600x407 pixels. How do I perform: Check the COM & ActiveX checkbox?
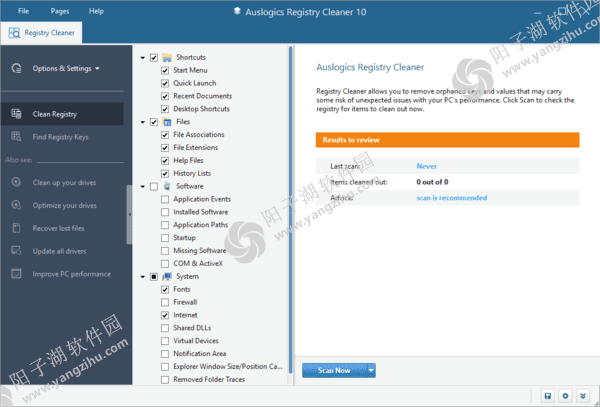pyautogui.click(x=165, y=264)
